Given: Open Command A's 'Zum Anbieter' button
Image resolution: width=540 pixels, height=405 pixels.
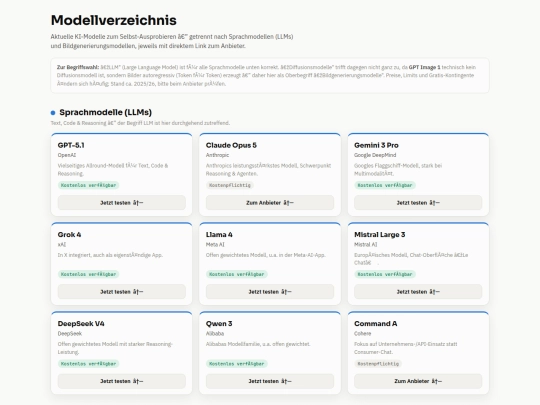Looking at the screenshot, I should (x=418, y=381).
